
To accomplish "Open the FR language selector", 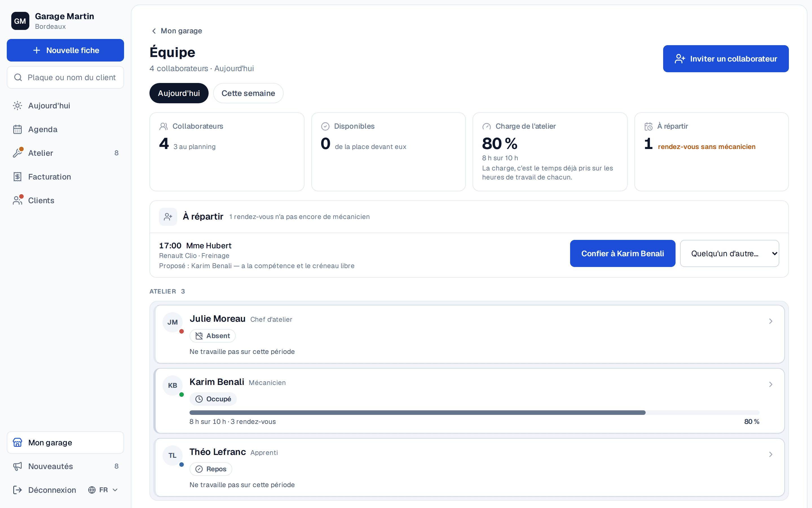I will (x=103, y=490).
